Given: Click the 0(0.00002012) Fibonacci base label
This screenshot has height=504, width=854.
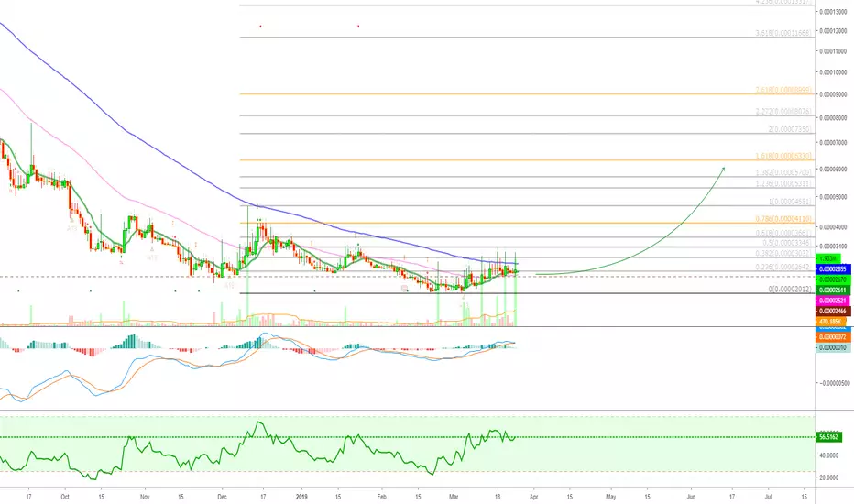Looking at the screenshot, I should (x=790, y=290).
